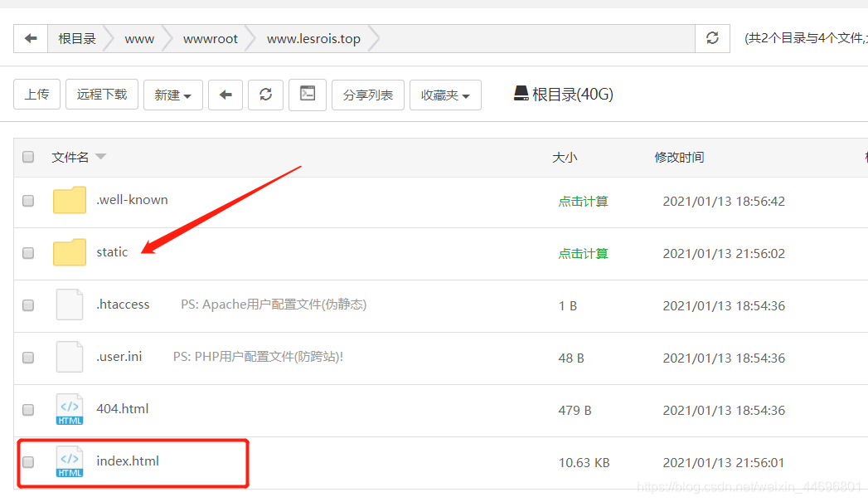This screenshot has height=502, width=868.
Task: Sort by 文件名 using the arrow
Action: 101,157
